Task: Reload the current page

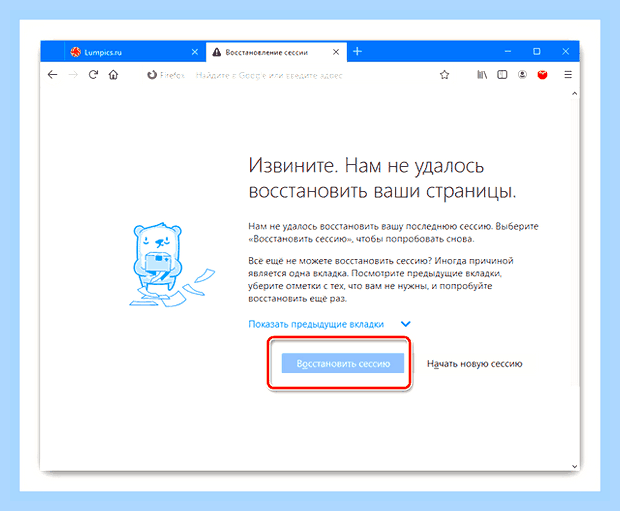Action: pyautogui.click(x=93, y=75)
